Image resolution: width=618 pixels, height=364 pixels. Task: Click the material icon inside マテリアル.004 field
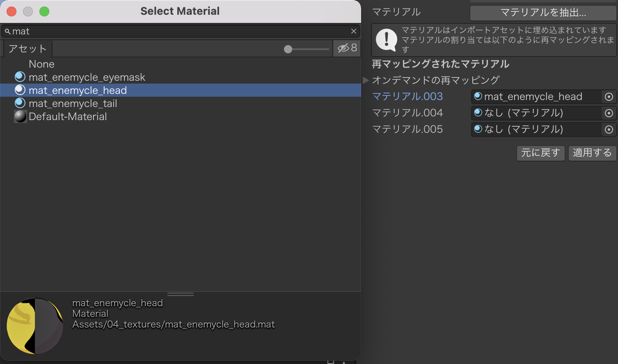point(478,112)
